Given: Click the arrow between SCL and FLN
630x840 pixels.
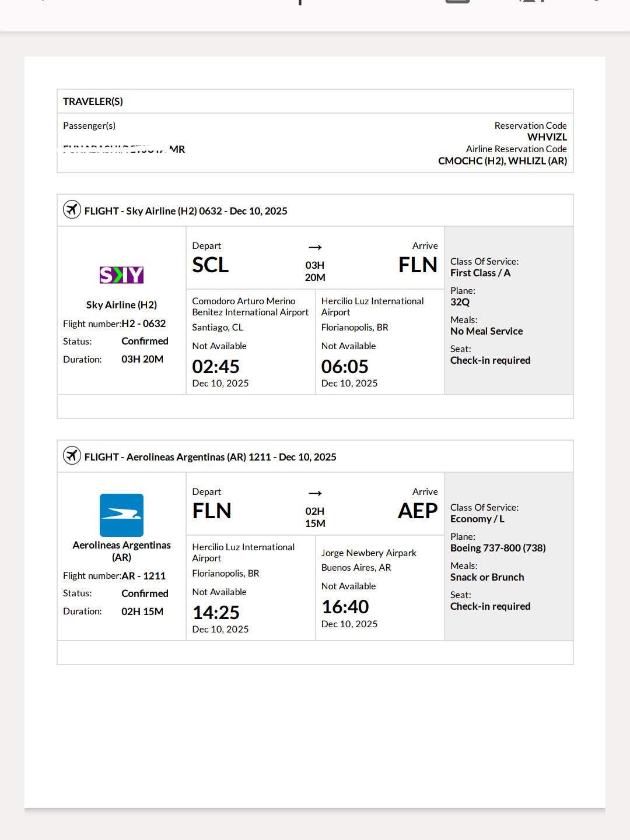Looking at the screenshot, I should tap(315, 248).
